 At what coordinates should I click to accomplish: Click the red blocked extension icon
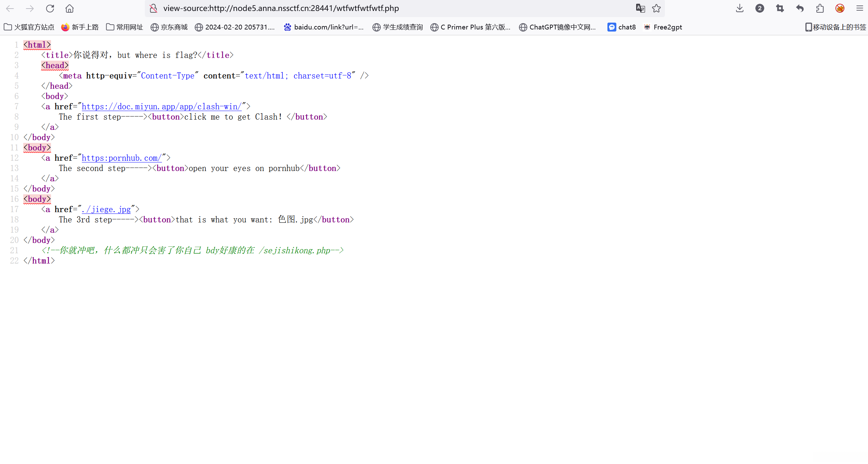click(x=840, y=8)
